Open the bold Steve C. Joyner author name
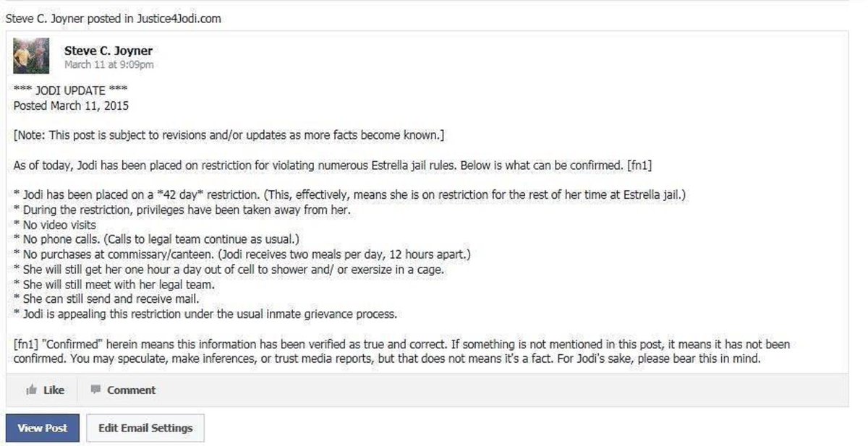The image size is (868, 446). (108, 51)
